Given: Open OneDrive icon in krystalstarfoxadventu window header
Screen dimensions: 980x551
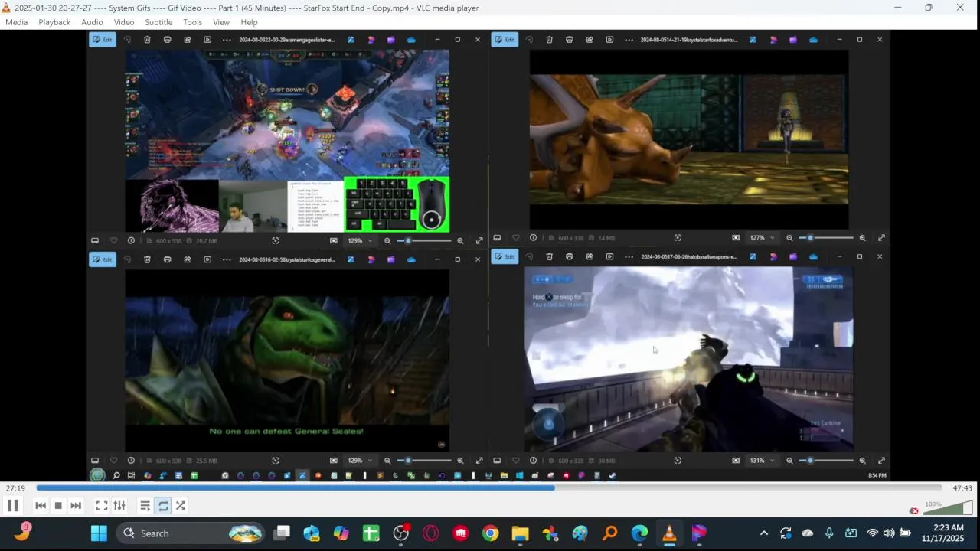Looking at the screenshot, I should (813, 40).
